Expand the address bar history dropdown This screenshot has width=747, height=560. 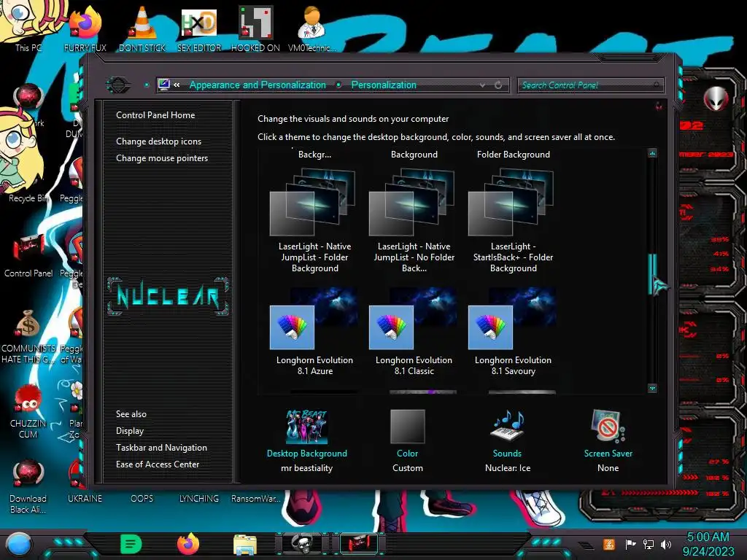[483, 85]
